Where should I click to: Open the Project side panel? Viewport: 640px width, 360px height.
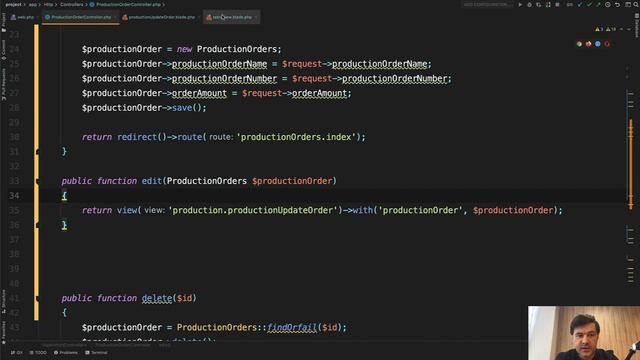pyautogui.click(x=3, y=22)
